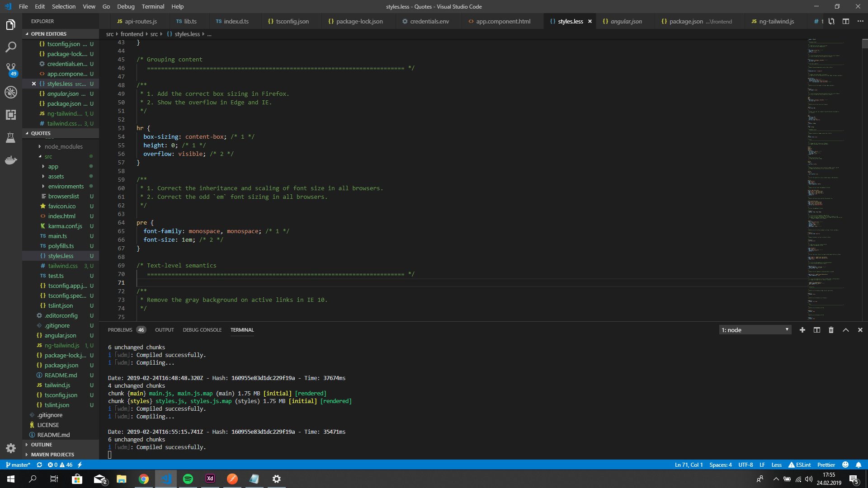Maximize the terminal panel size
The height and width of the screenshot is (488, 868).
point(845,330)
